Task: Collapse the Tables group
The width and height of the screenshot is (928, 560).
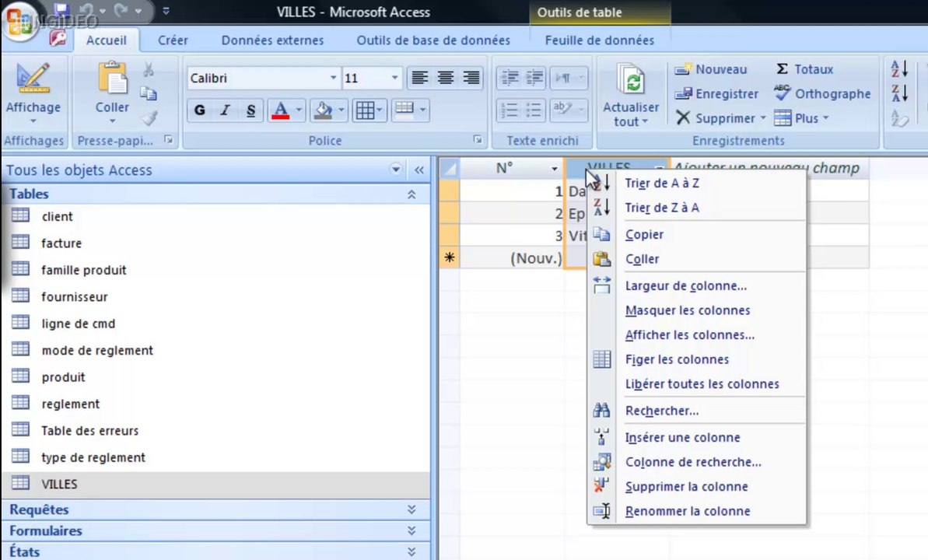Action: pos(411,194)
